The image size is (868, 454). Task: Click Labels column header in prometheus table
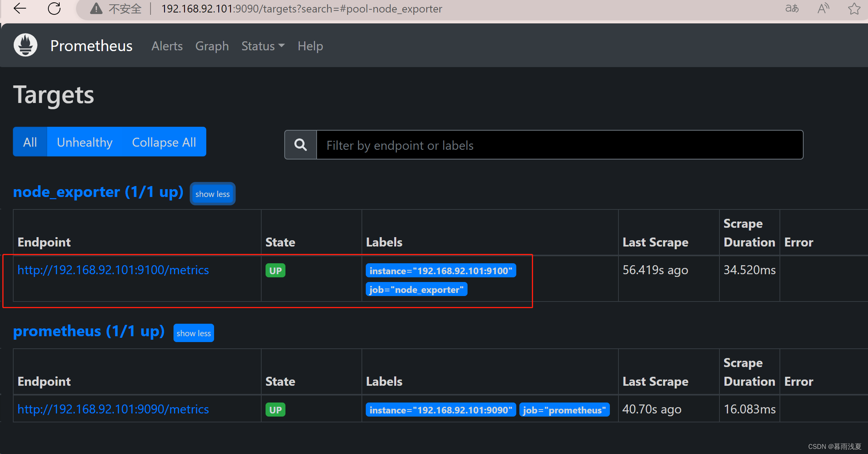coord(384,381)
